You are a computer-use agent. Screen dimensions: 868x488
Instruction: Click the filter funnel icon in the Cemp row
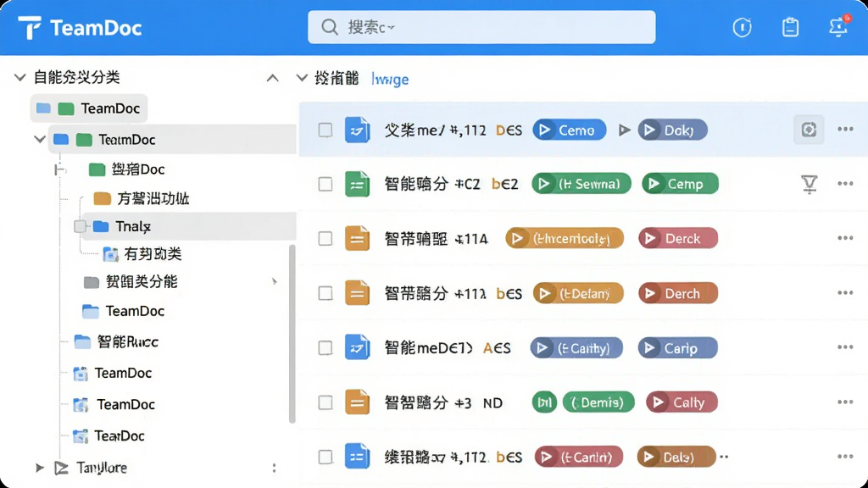[x=810, y=184]
